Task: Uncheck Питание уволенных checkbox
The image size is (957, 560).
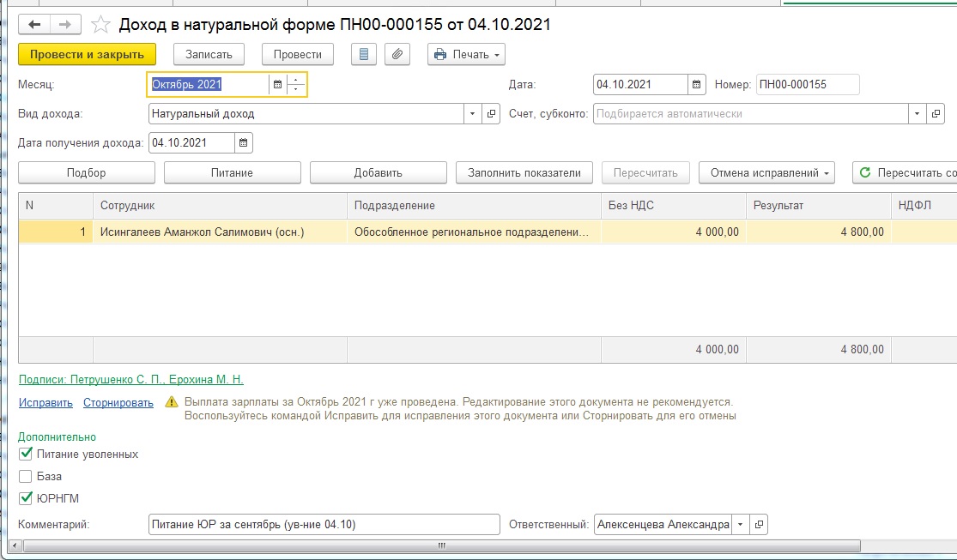Action: pos(26,455)
